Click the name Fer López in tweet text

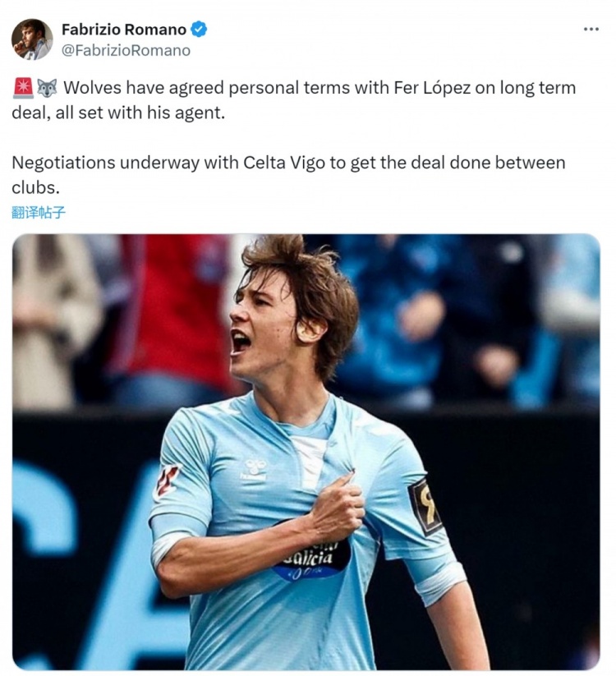coord(432,88)
